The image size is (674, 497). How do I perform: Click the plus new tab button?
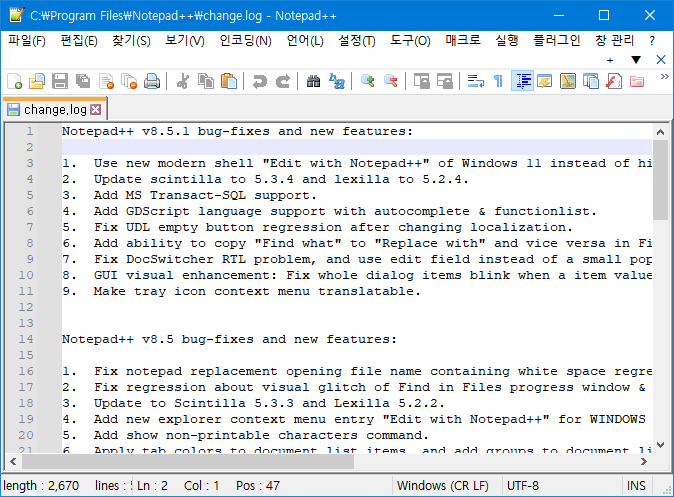610,60
